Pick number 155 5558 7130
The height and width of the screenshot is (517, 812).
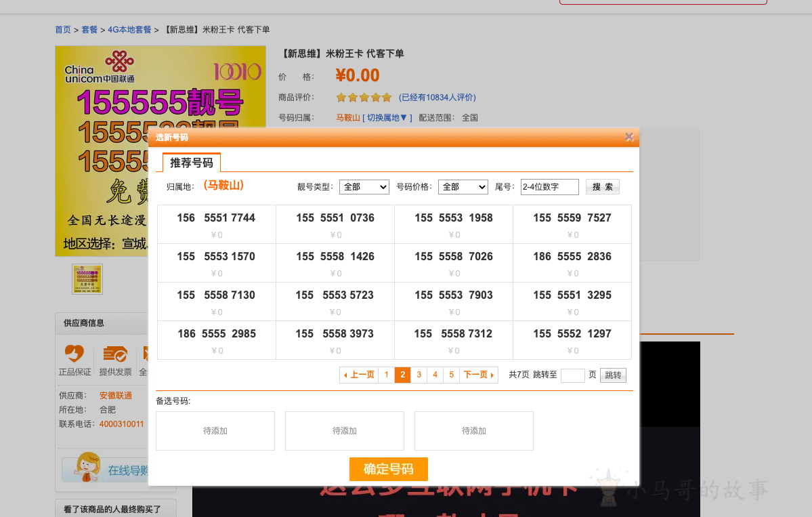coord(217,302)
